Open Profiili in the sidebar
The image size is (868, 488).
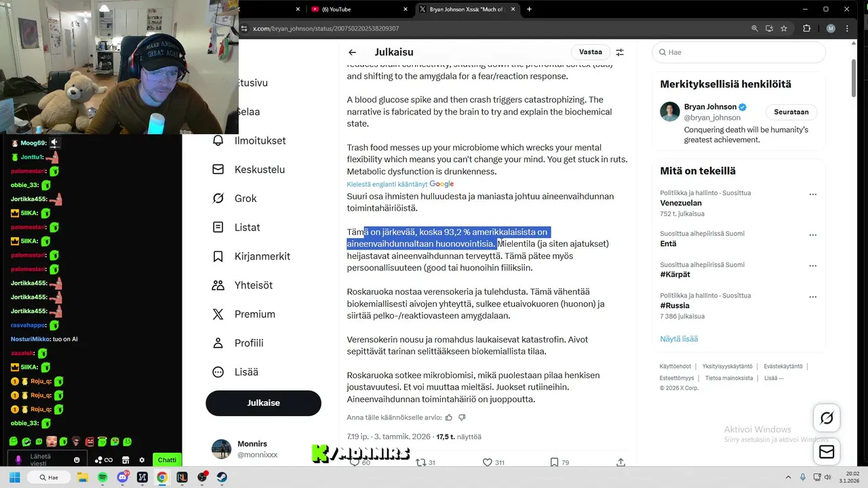click(239, 343)
